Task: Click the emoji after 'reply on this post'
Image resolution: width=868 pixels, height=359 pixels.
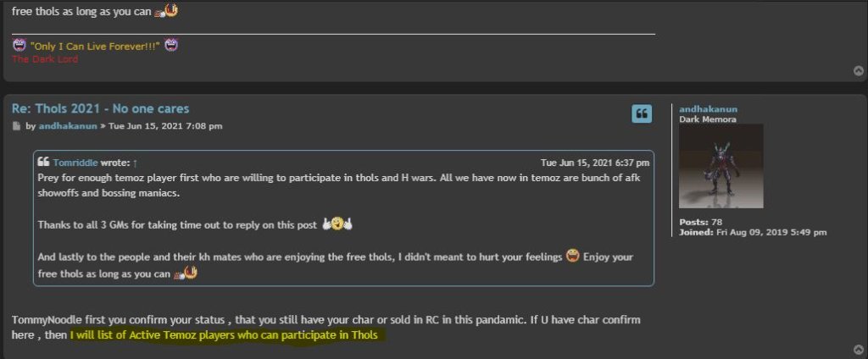Action: click(337, 224)
